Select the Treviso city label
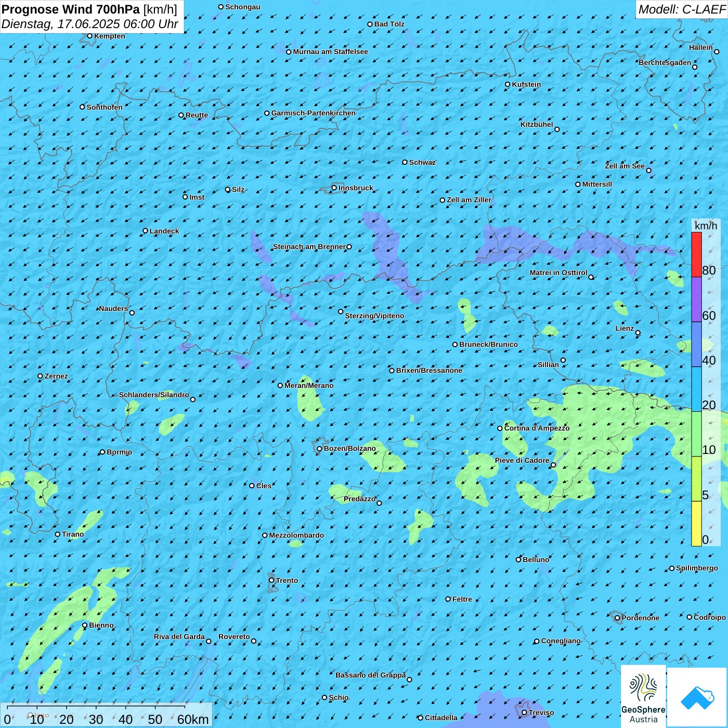 pyautogui.click(x=541, y=712)
